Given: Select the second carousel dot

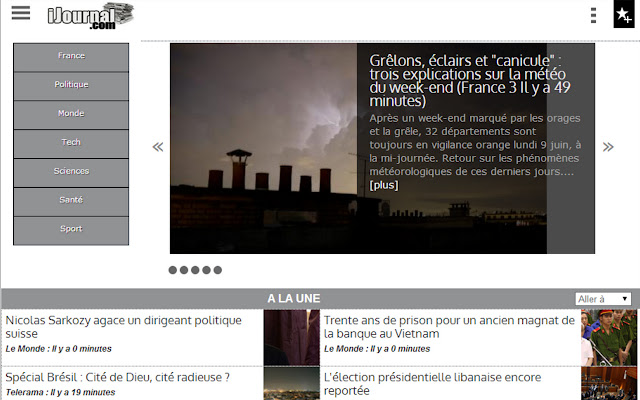Looking at the screenshot, I should (184, 270).
